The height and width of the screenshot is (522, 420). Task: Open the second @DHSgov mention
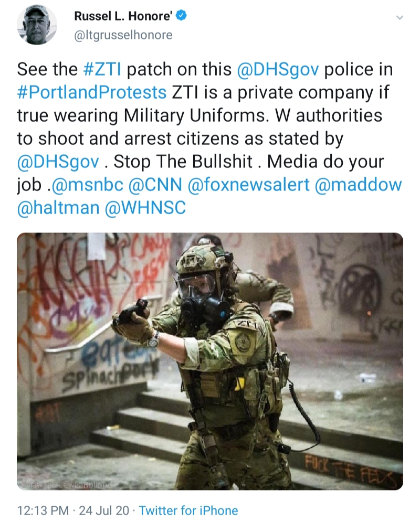click(x=58, y=162)
